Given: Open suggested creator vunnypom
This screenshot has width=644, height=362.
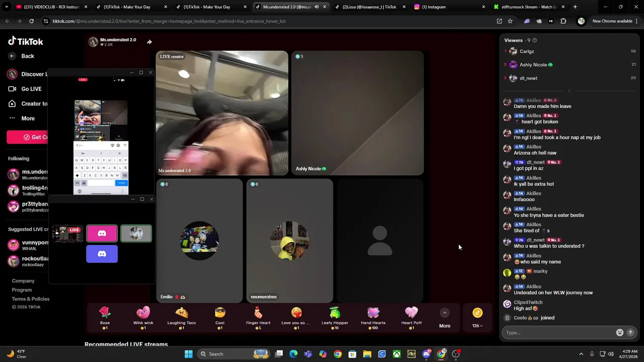Looking at the screenshot, I should [28, 245].
